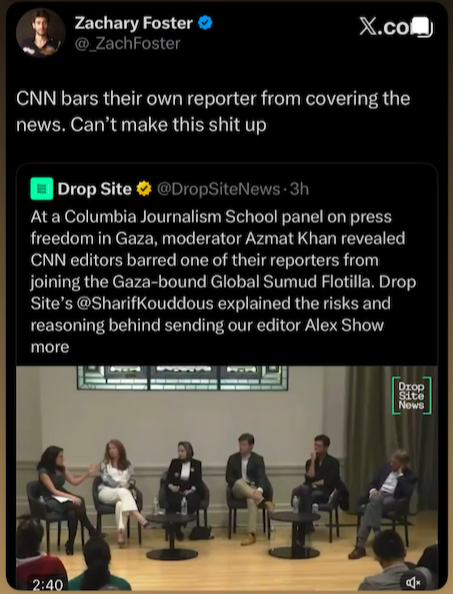The height and width of the screenshot is (594, 453).
Task: Open the @DropSiteNews handle
Action: (218, 189)
